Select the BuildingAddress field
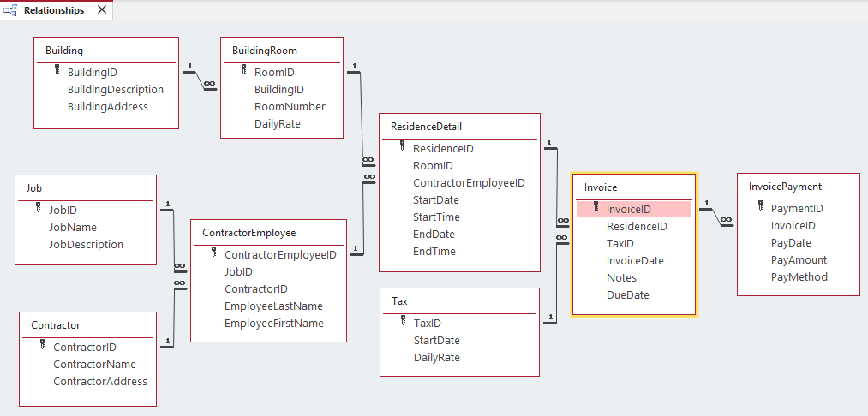Screen dimensions: 868x416 point(108,107)
